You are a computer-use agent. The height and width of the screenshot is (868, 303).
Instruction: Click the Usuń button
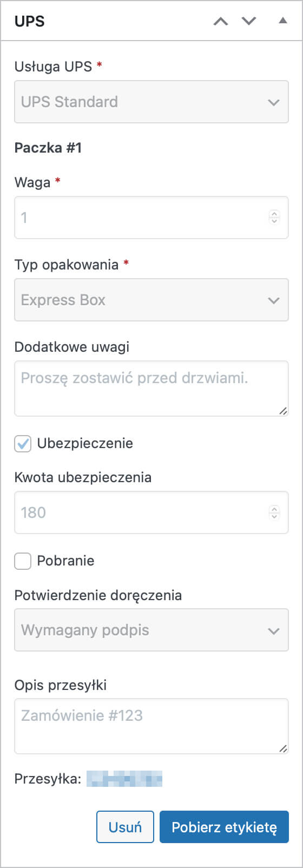click(125, 827)
